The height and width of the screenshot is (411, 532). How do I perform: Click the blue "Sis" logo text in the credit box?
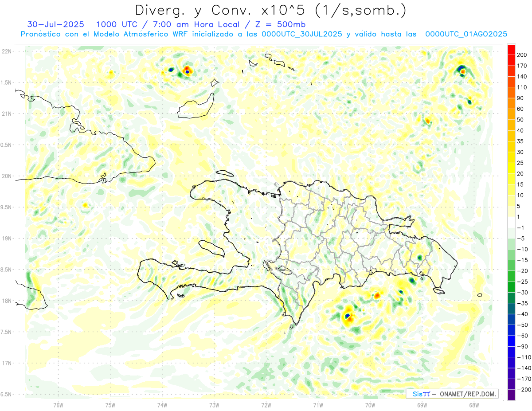click(x=417, y=394)
